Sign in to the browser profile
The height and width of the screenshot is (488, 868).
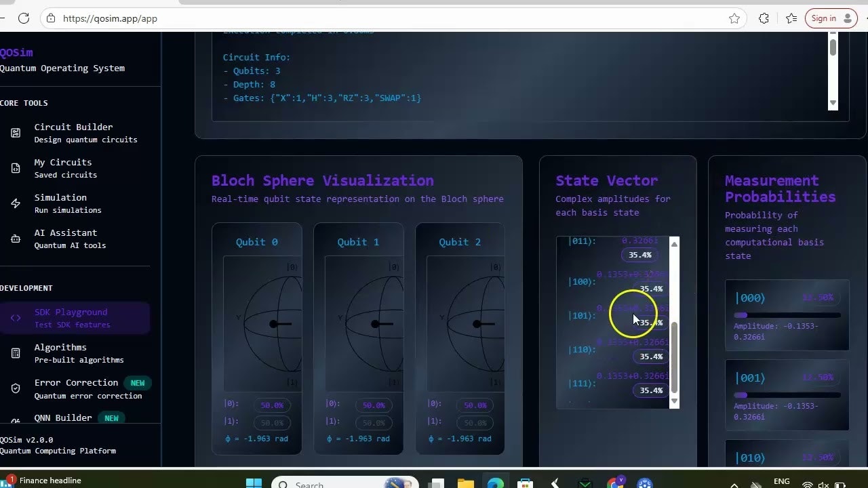point(831,18)
